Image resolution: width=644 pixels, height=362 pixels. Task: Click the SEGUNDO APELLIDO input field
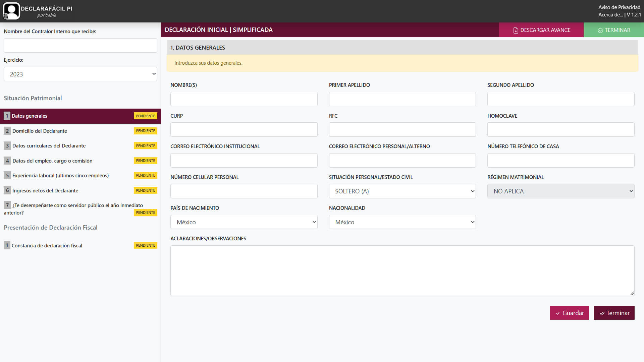561,99
